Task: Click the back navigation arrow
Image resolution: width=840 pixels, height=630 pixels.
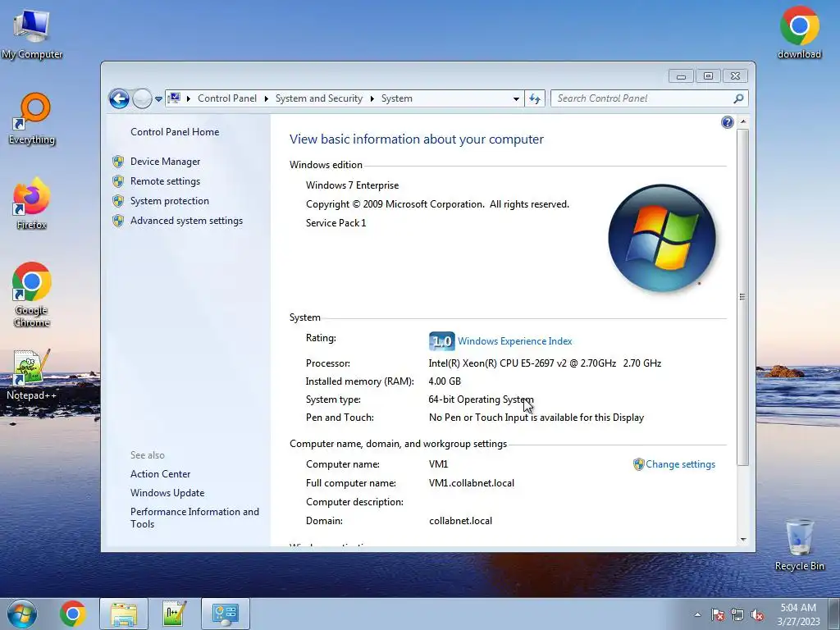Action: click(x=119, y=98)
